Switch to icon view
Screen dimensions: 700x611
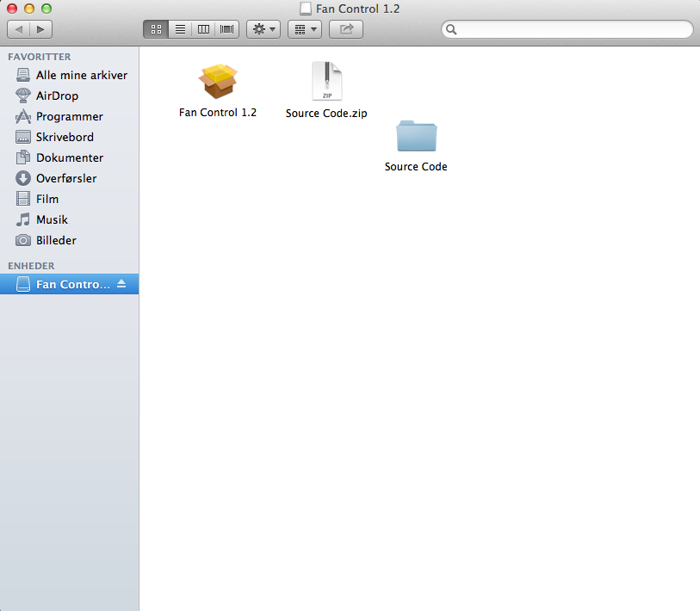click(156, 28)
